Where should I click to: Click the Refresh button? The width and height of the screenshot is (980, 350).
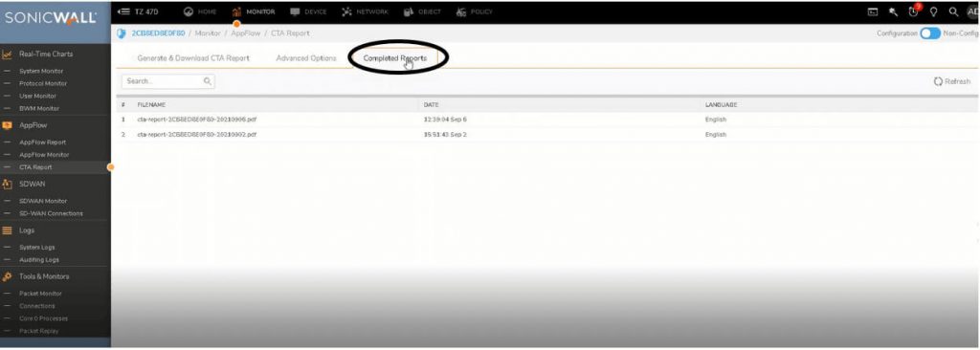click(952, 81)
